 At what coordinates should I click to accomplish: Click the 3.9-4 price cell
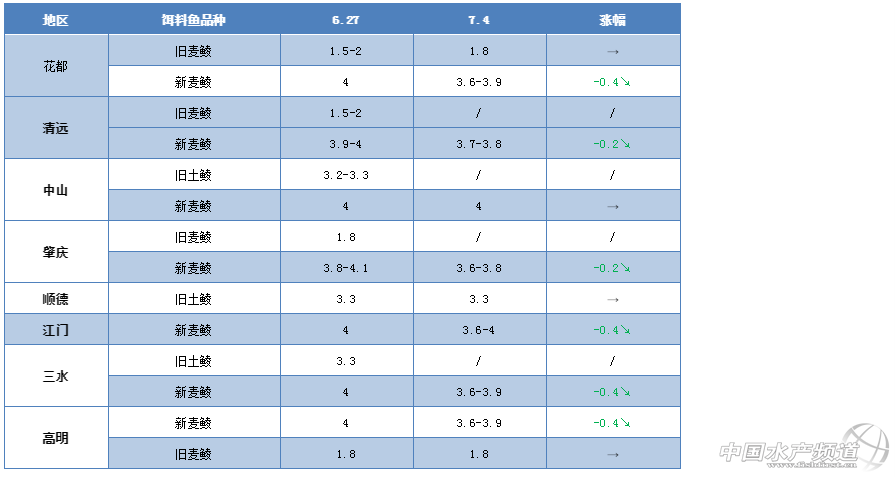[346, 144]
